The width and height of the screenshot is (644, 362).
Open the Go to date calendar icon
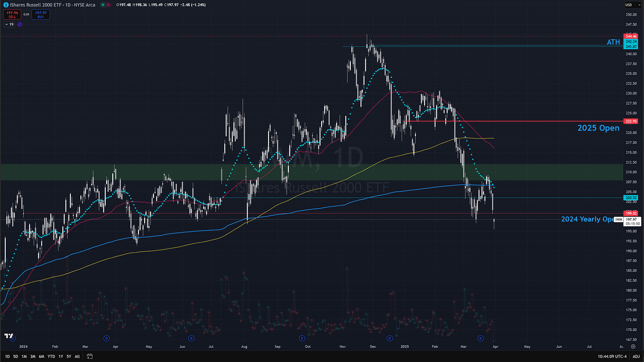90,356
